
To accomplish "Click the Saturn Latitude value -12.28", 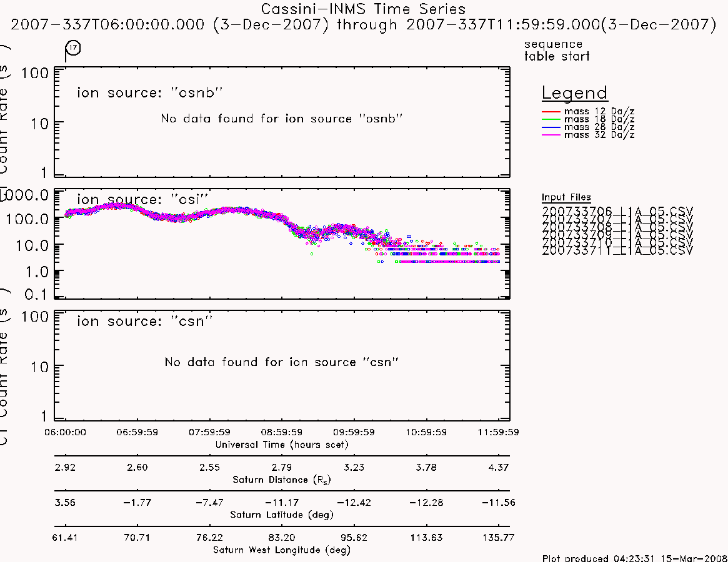I will (426, 503).
